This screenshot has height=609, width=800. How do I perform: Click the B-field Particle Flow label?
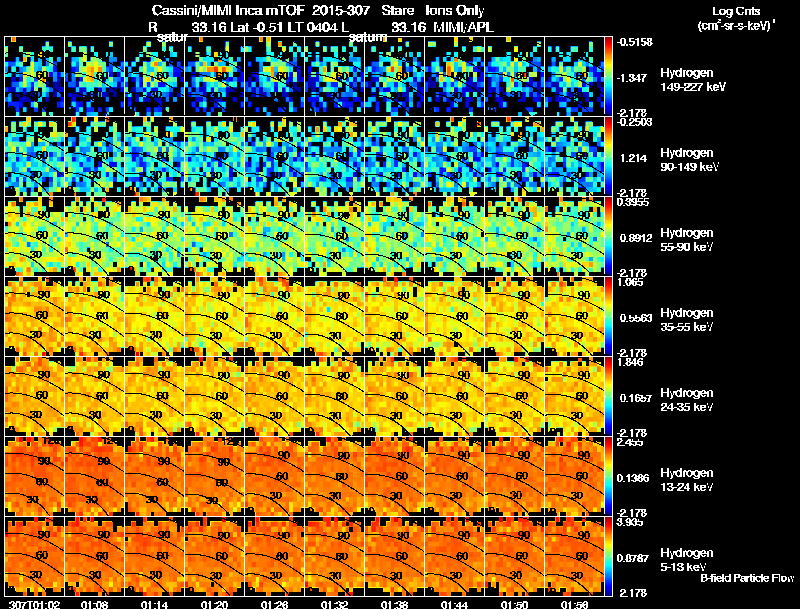[747, 578]
